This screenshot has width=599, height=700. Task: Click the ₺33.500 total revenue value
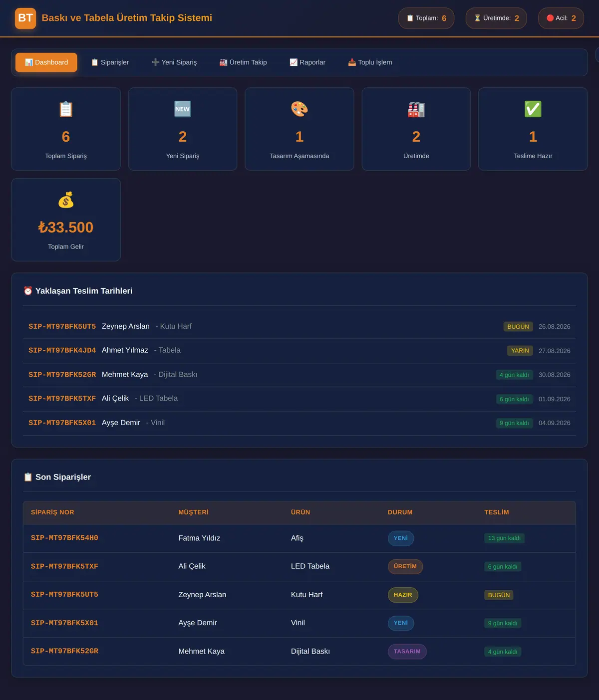click(x=66, y=228)
